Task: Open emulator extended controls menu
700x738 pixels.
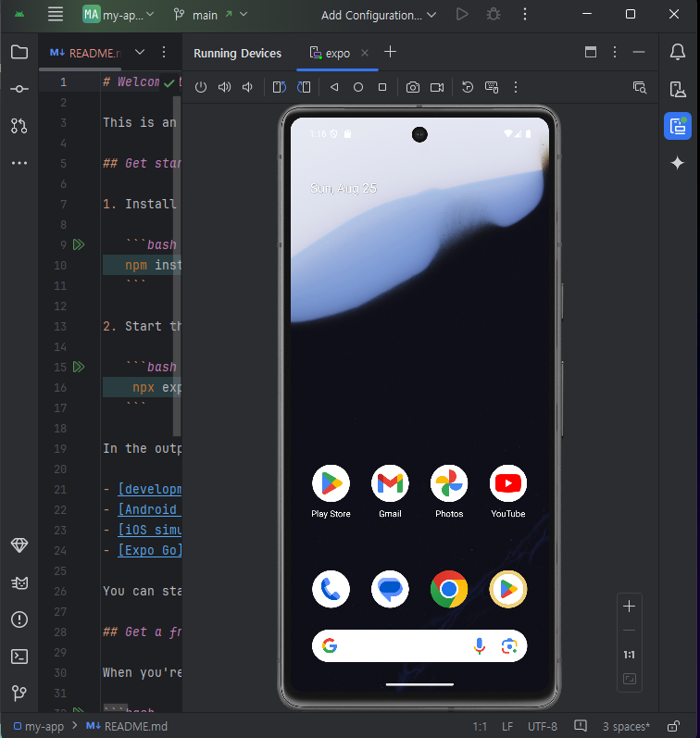Action: click(x=516, y=87)
